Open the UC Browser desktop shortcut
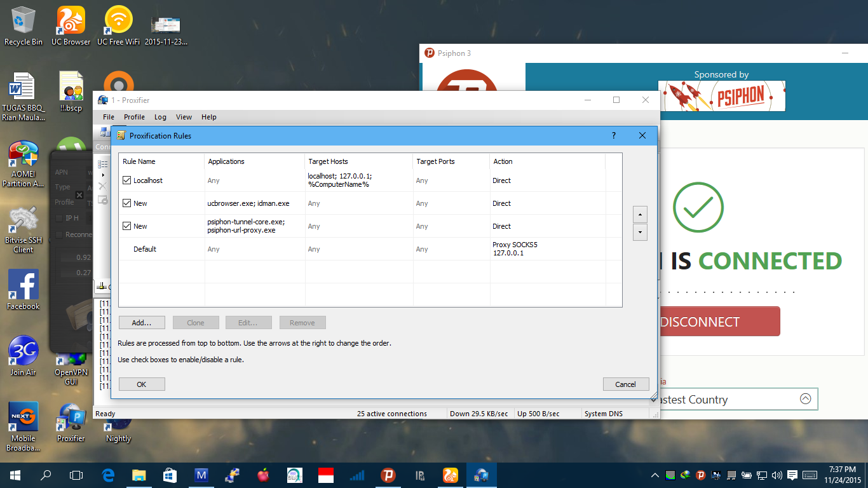Viewport: 868px width, 488px height. (x=71, y=26)
